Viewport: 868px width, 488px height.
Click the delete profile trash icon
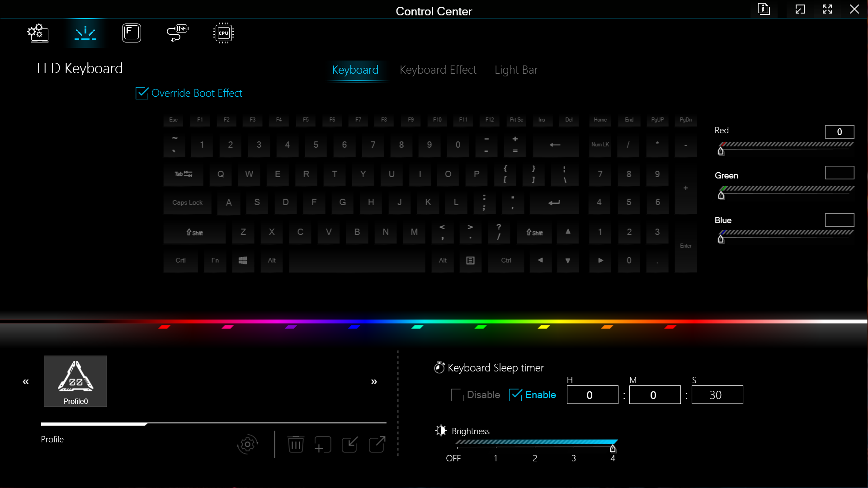[296, 445]
